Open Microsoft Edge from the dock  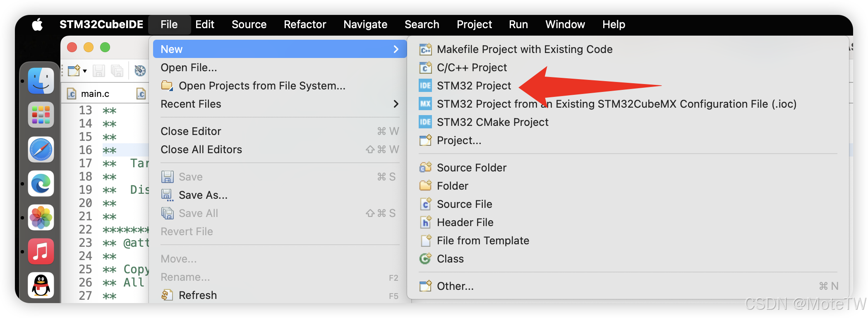pos(41,183)
